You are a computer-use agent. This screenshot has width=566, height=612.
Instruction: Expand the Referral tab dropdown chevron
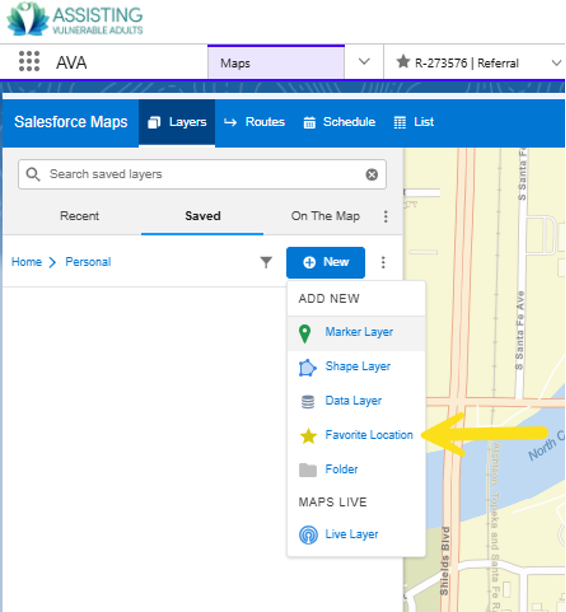(556, 62)
